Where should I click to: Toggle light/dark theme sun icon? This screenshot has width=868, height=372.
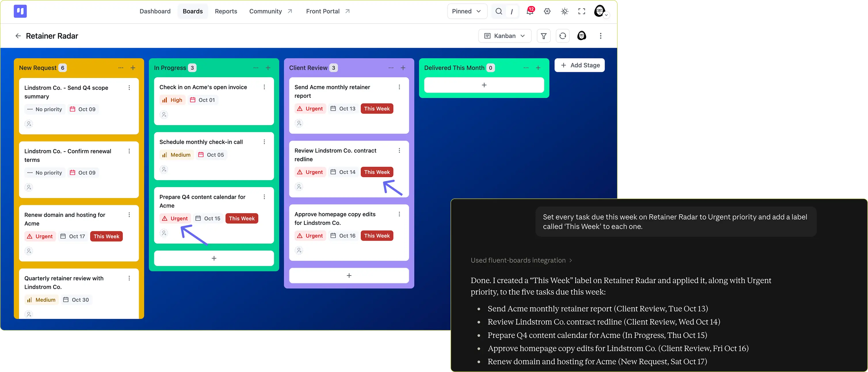pyautogui.click(x=565, y=12)
